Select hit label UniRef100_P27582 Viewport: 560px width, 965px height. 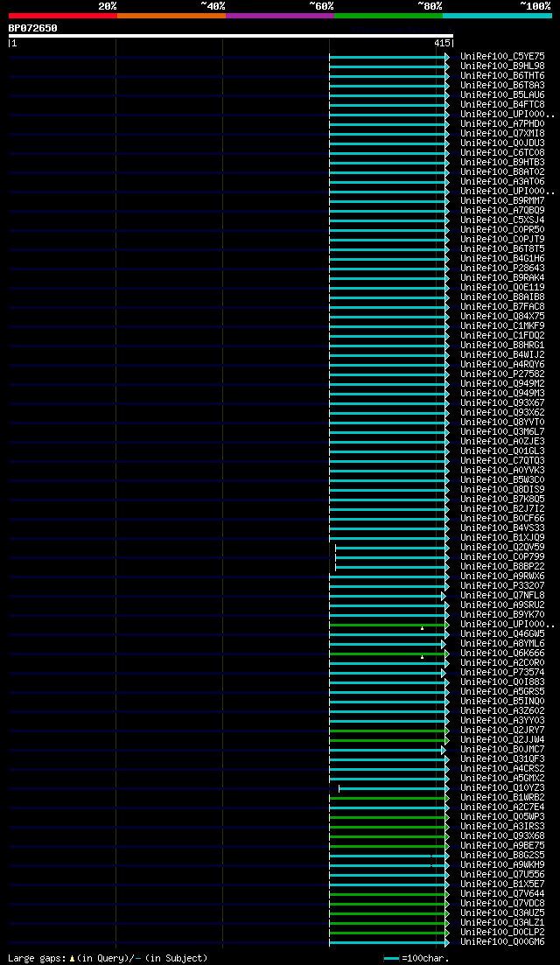coord(502,374)
